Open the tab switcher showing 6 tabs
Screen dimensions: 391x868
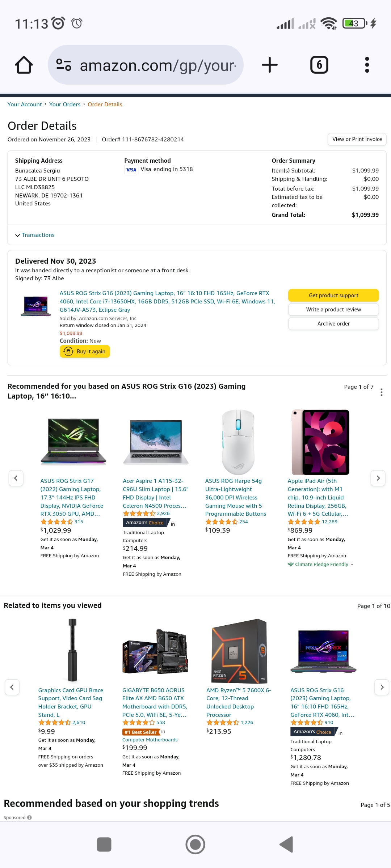pyautogui.click(x=319, y=65)
